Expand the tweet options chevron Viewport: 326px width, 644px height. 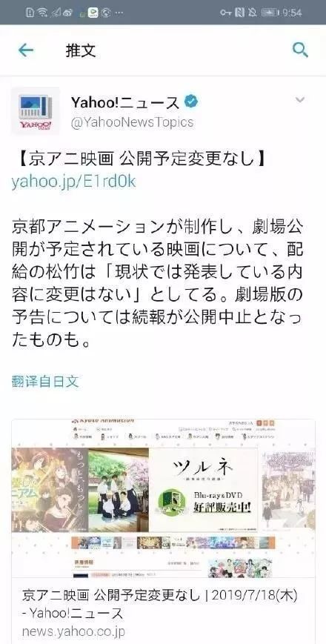pos(300,100)
